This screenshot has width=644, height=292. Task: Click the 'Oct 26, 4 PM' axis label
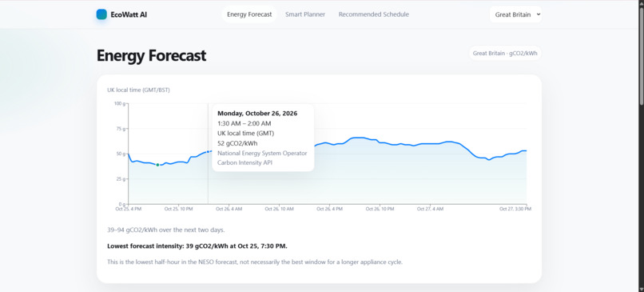329,209
